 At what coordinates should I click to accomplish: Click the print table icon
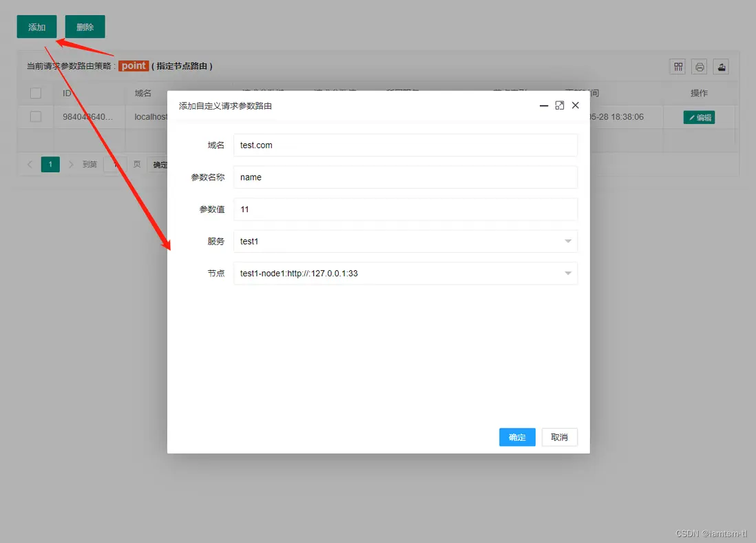[x=700, y=67]
